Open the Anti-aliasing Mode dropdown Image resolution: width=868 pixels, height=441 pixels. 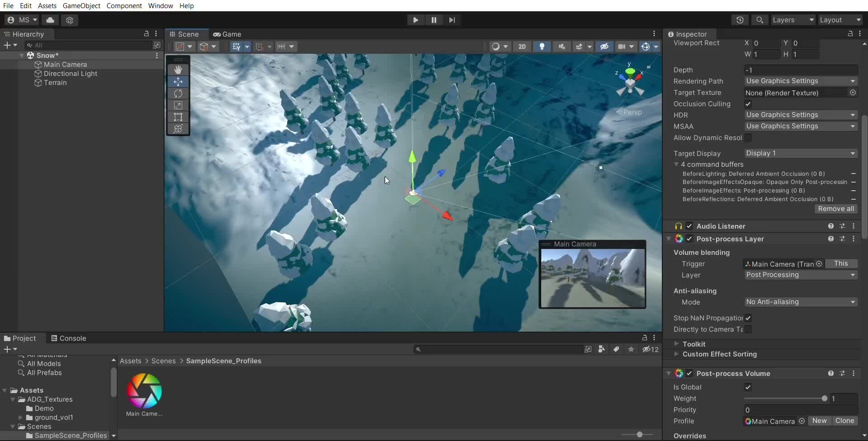coord(801,302)
